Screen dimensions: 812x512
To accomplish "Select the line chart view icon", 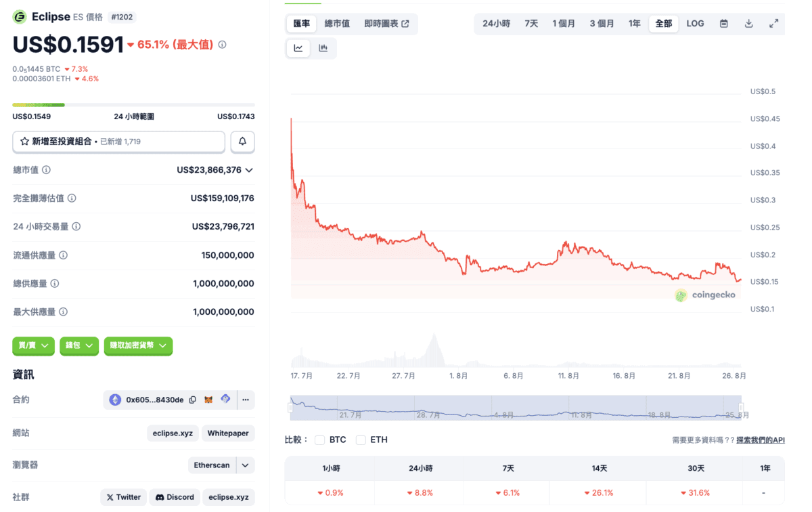I will tap(298, 48).
